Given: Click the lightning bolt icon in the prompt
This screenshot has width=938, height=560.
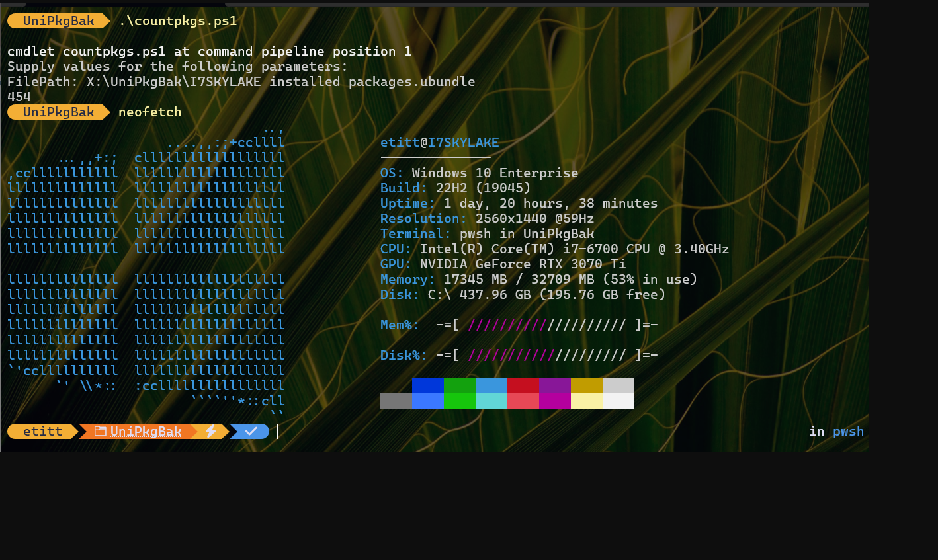Looking at the screenshot, I should [x=210, y=432].
